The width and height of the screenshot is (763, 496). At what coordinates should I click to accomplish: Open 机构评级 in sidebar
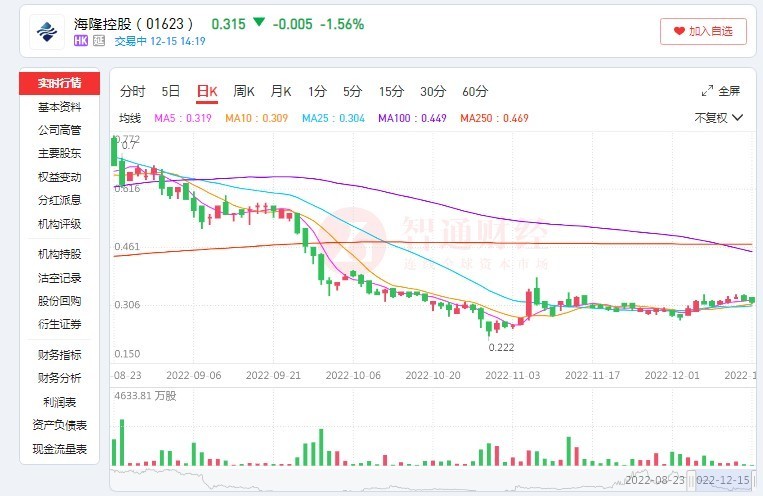pyautogui.click(x=59, y=224)
